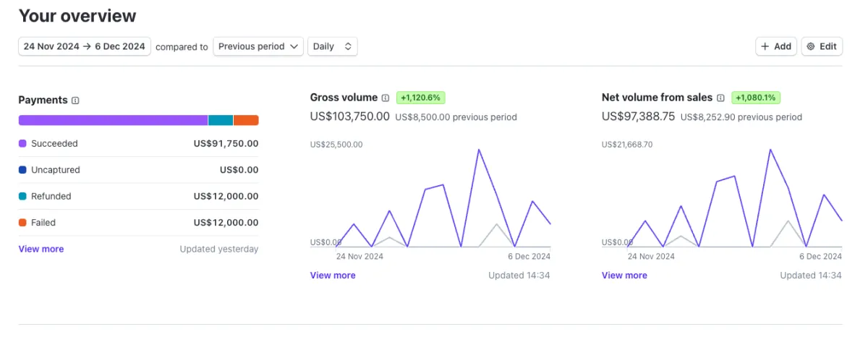The image size is (868, 337).
Task: Open View more under Net volume chart
Action: pyautogui.click(x=624, y=276)
